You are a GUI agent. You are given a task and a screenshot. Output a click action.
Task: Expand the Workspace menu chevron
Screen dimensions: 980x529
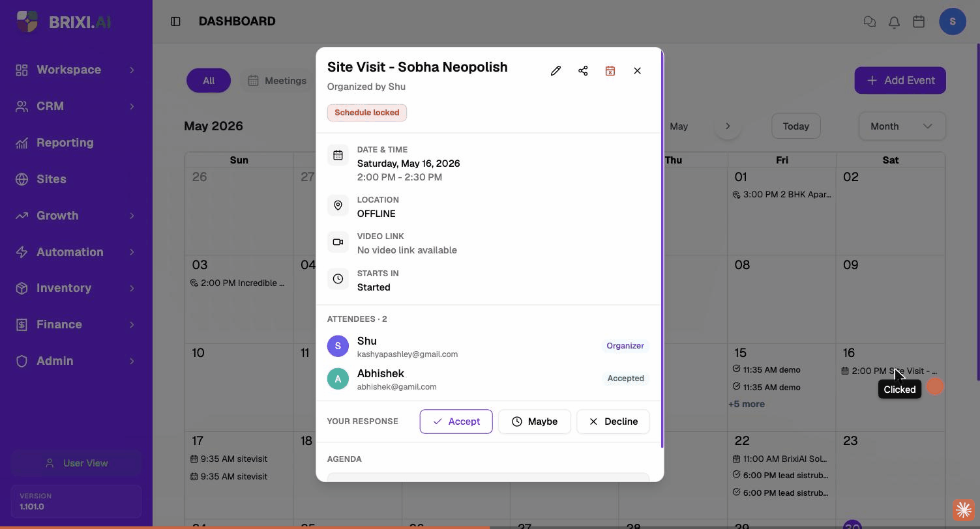coord(132,70)
